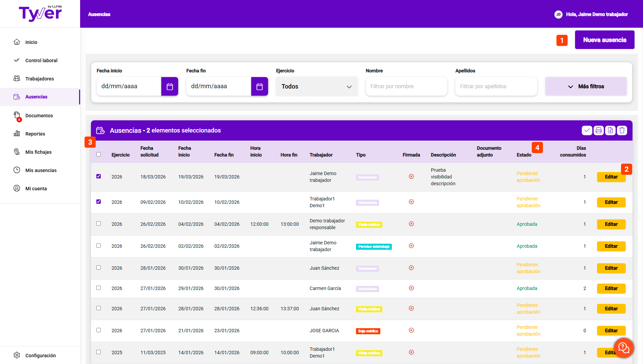Click the Nueva ausencia button

[604, 40]
